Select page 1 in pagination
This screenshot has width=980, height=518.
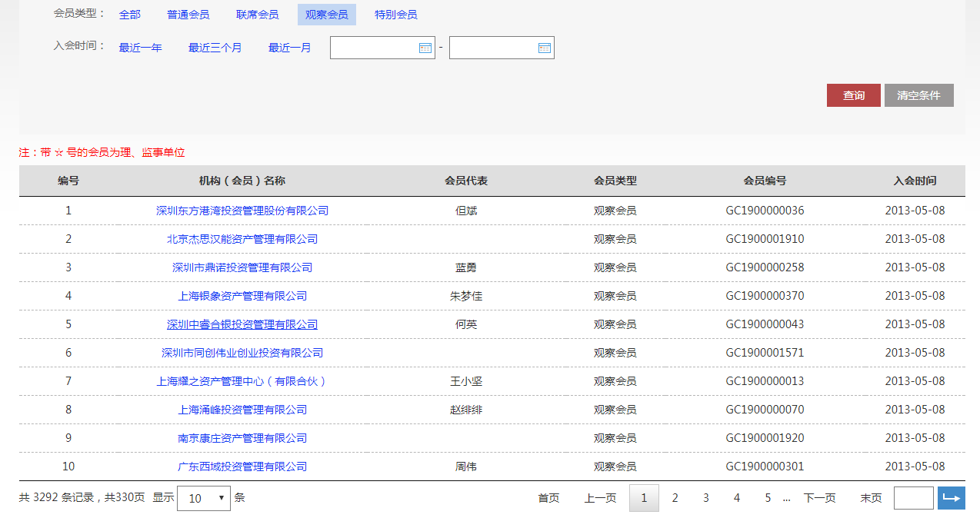point(645,498)
